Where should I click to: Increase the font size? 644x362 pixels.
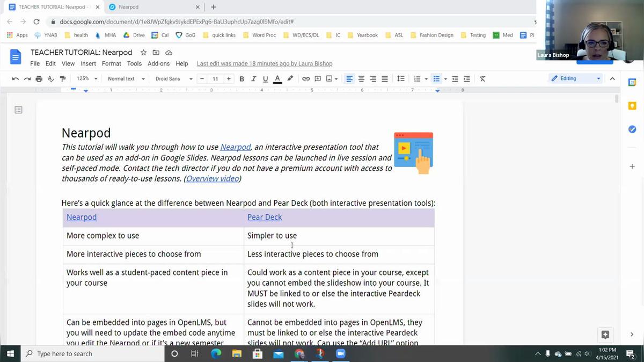(229, 79)
